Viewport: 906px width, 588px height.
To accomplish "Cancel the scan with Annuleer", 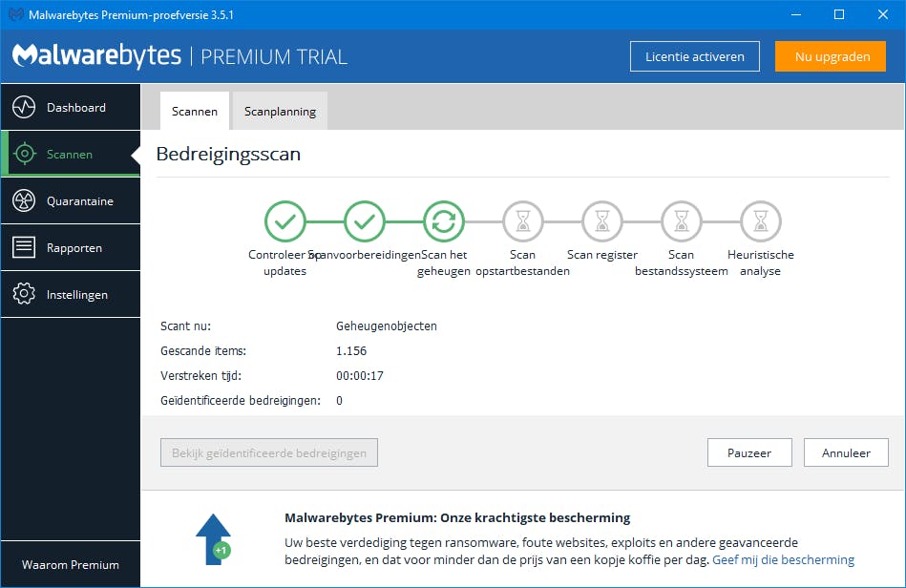I will [x=846, y=452].
